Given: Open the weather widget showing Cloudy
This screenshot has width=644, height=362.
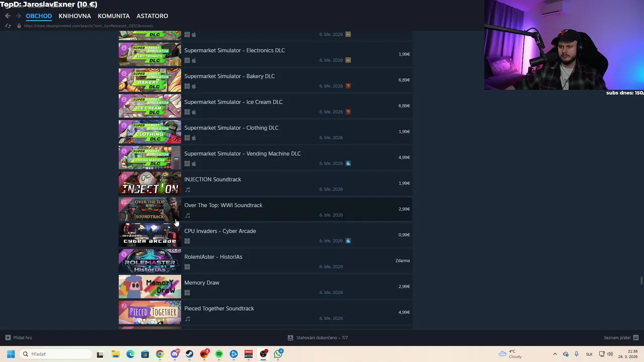Looking at the screenshot, I should tap(510, 354).
